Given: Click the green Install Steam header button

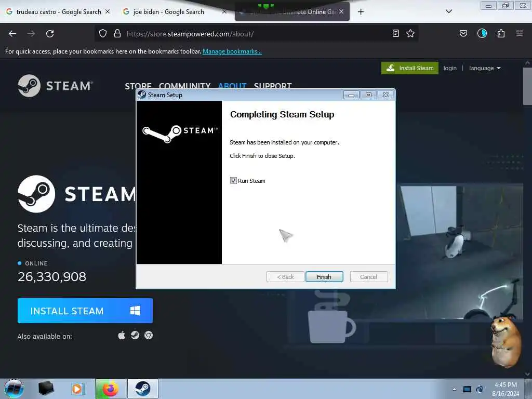Looking at the screenshot, I should (x=410, y=68).
